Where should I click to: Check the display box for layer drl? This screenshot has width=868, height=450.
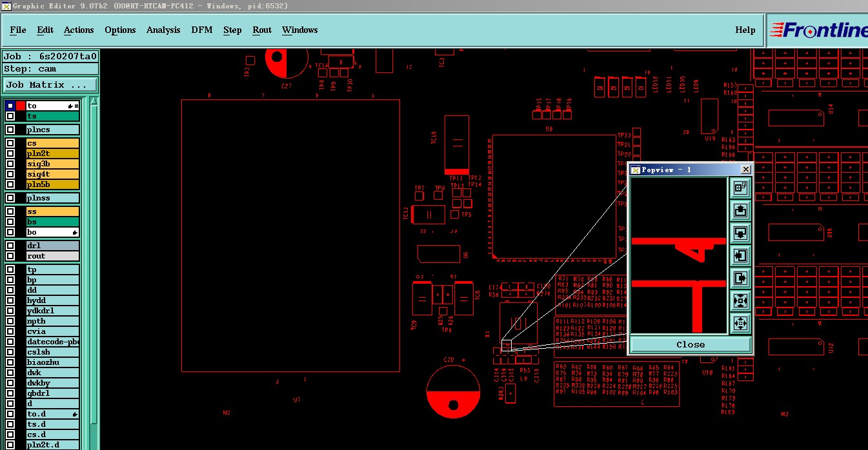pyautogui.click(x=10, y=246)
